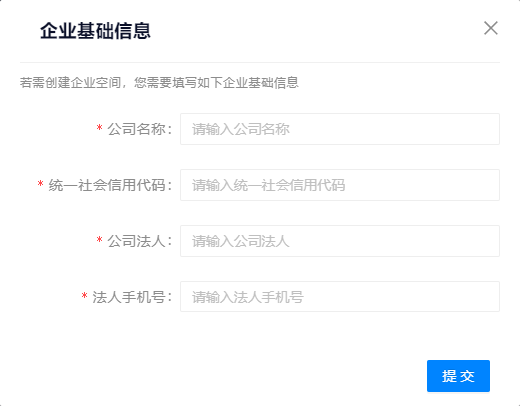Click the required asterisk before 统一社会信用代码
Viewport: 520px width, 406px height.
pos(41,184)
